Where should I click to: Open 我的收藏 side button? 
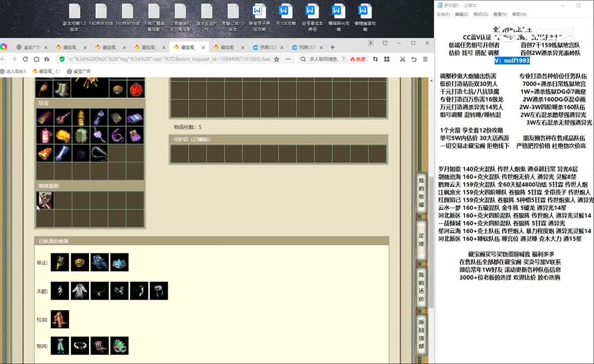421,193
